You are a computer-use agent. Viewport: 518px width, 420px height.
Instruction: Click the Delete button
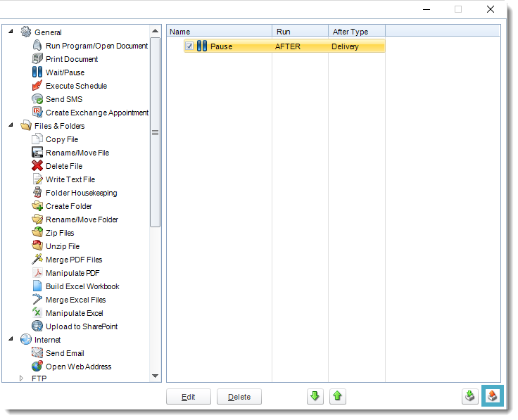(239, 397)
